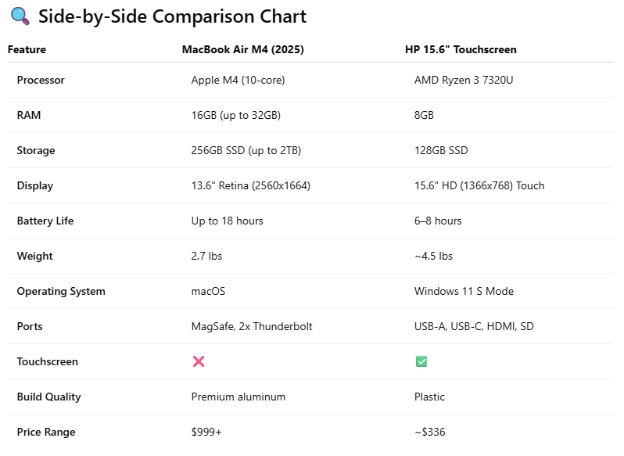
Task: Click the Apple M4 (10-core) cell
Action: point(238,80)
